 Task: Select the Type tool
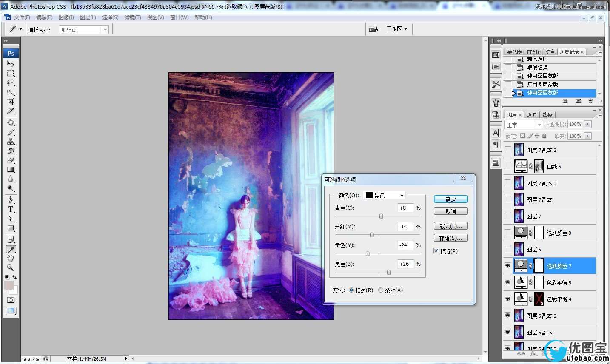pyautogui.click(x=11, y=209)
